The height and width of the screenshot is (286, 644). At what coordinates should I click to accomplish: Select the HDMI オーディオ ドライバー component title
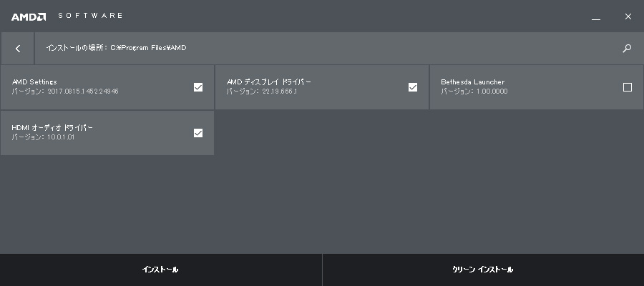(52, 127)
